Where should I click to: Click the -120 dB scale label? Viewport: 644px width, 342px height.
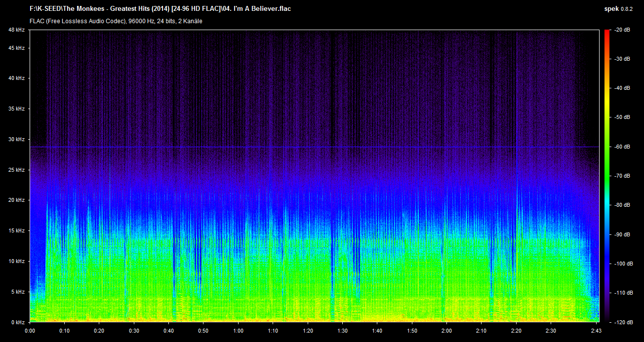[622, 322]
